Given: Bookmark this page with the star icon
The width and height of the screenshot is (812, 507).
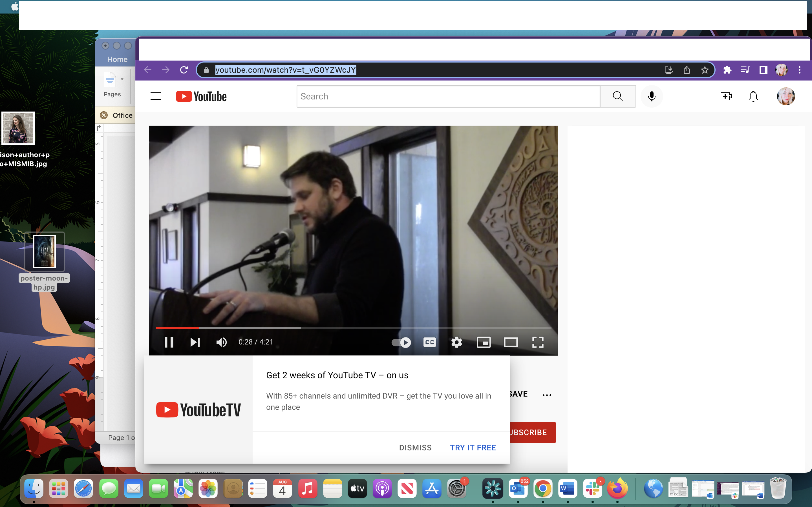Looking at the screenshot, I should [x=705, y=70].
